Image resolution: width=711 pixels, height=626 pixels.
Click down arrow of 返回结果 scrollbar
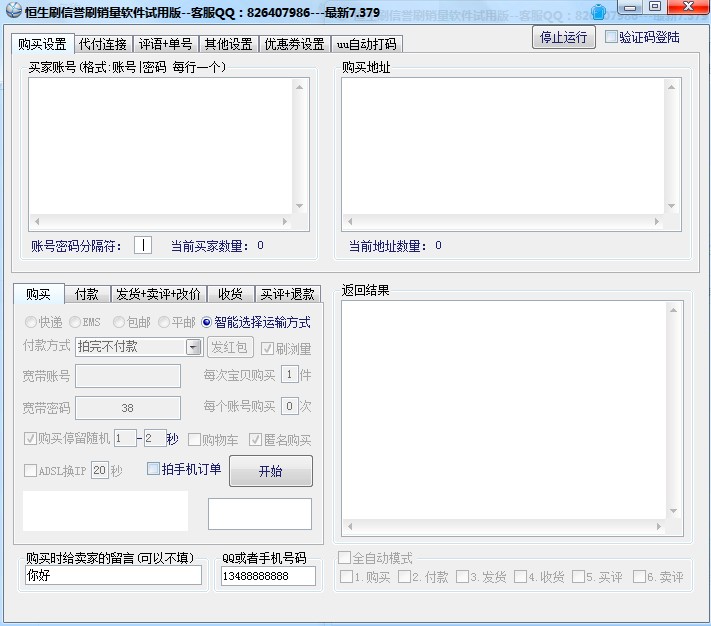pyautogui.click(x=673, y=511)
